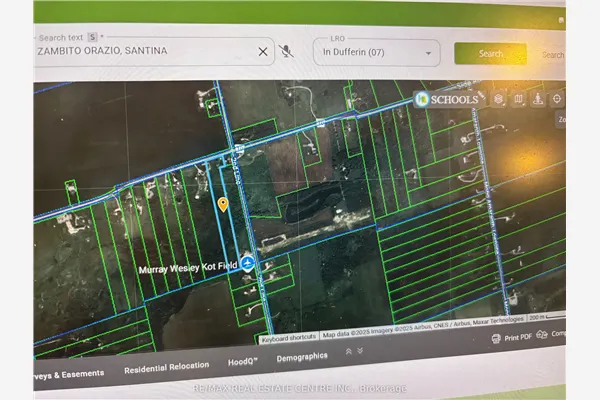Screen dimensions: 600x400
Task: Click the Murray Wesley Kot Field label
Action: [188, 268]
